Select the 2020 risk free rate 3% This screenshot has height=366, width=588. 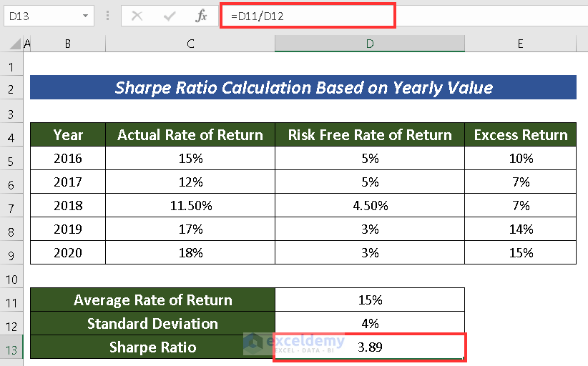click(370, 252)
